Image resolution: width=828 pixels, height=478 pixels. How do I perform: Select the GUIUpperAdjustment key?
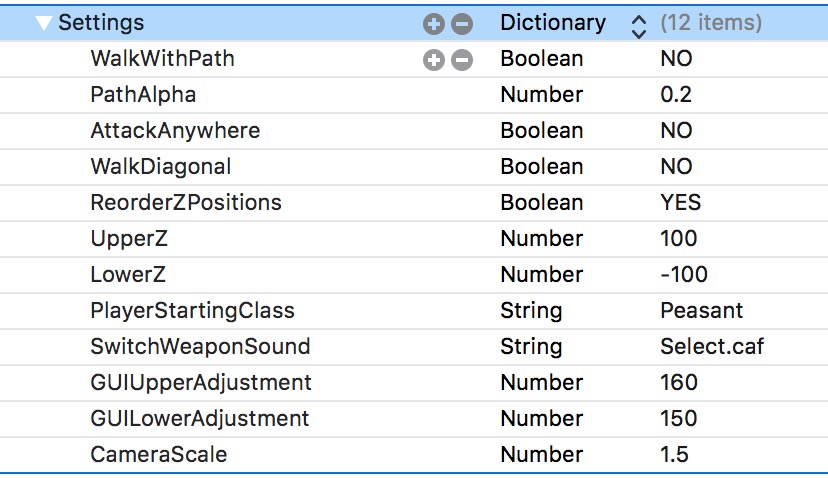click(201, 383)
